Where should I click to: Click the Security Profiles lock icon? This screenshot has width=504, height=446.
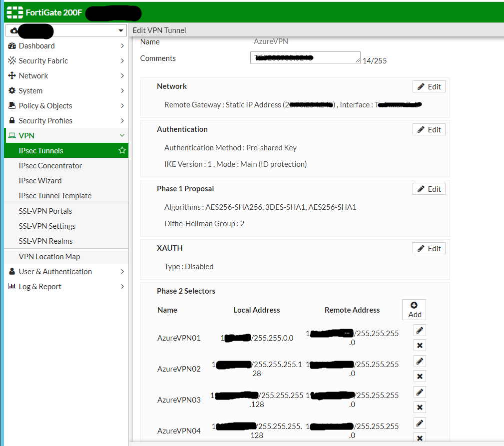[12, 120]
